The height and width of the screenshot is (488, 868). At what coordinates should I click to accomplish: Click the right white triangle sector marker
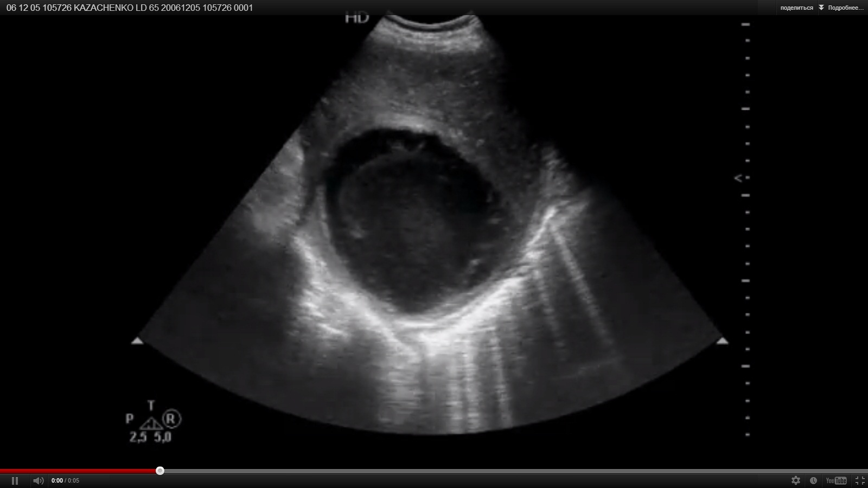[722, 341]
